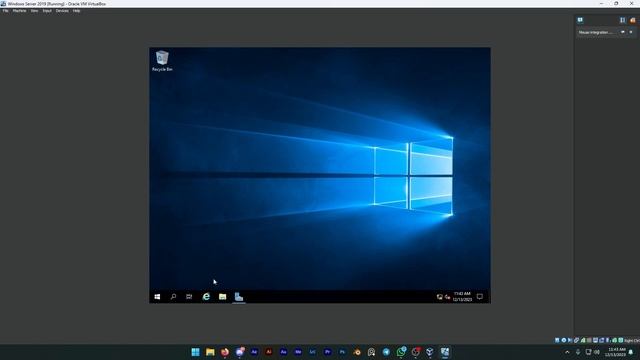Open the Input menu
640x360 pixels.
click(x=47, y=11)
